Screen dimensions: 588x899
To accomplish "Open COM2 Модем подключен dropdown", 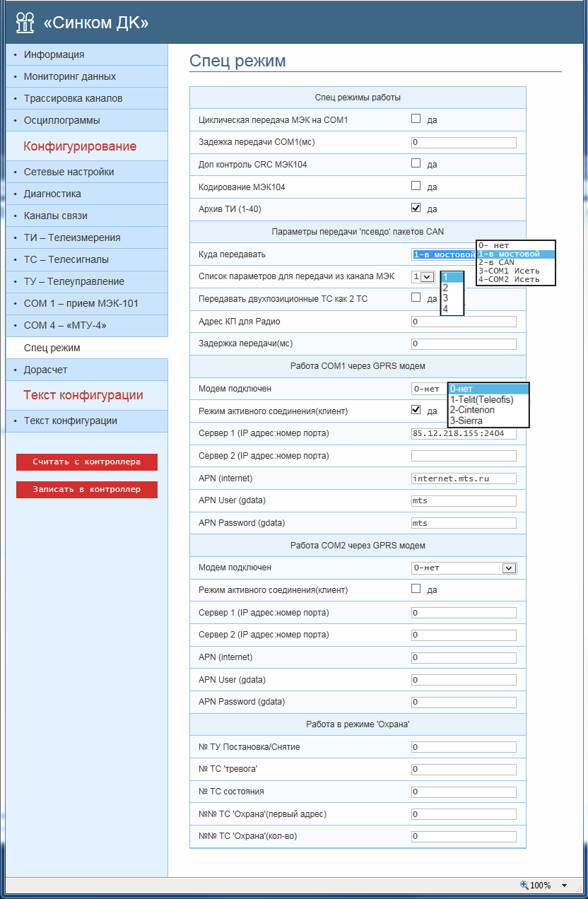I will coord(508,568).
